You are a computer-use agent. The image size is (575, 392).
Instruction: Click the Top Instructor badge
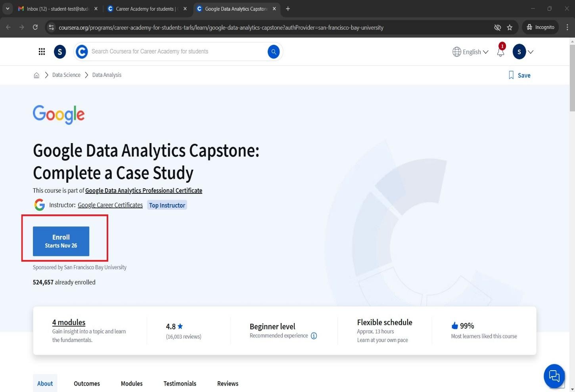167,205
